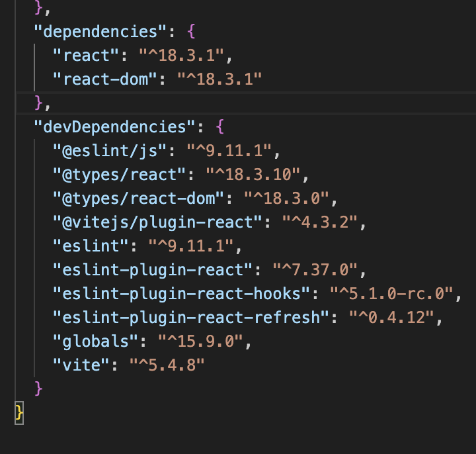Click the "^18.3.0" version value
Image resolution: width=476 pixels, height=454 pixels.
[286, 198]
